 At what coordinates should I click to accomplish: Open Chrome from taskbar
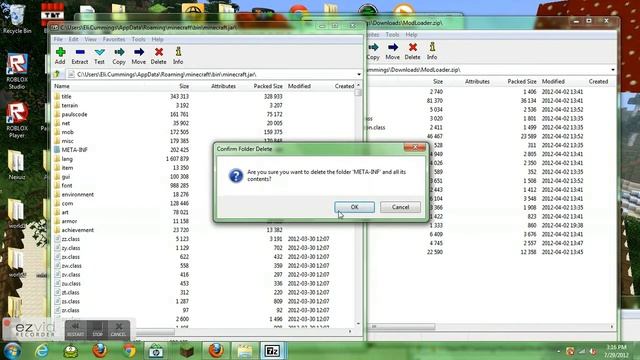click(x=129, y=351)
